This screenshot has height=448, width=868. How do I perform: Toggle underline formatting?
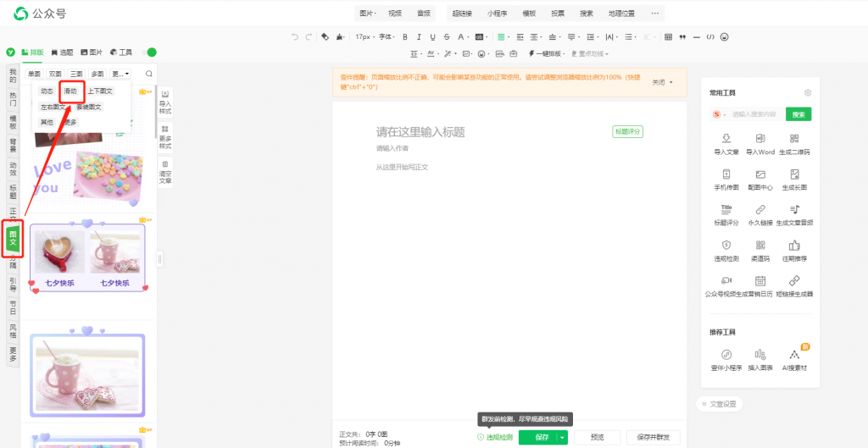(433, 37)
